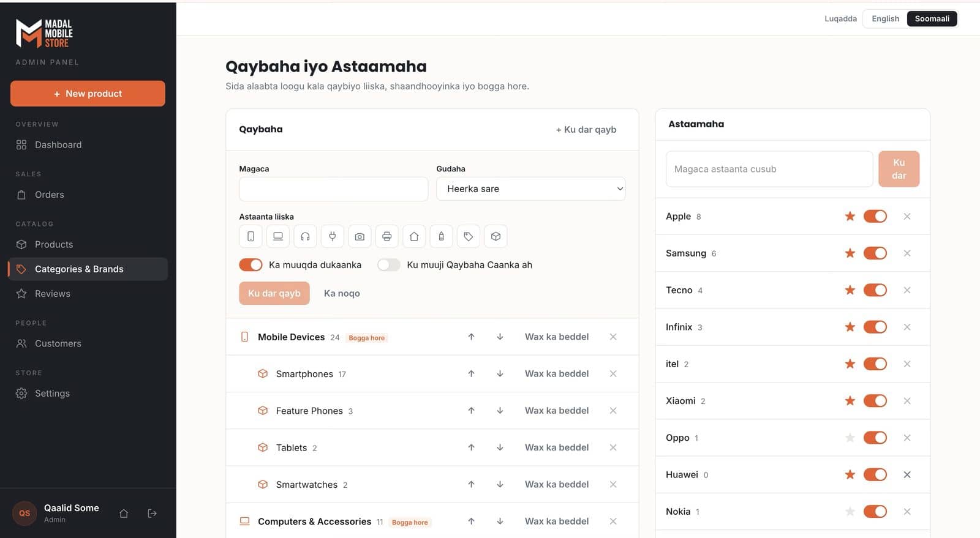Open Dashboard in the sidebar
The height and width of the screenshot is (538, 980).
tap(88, 145)
